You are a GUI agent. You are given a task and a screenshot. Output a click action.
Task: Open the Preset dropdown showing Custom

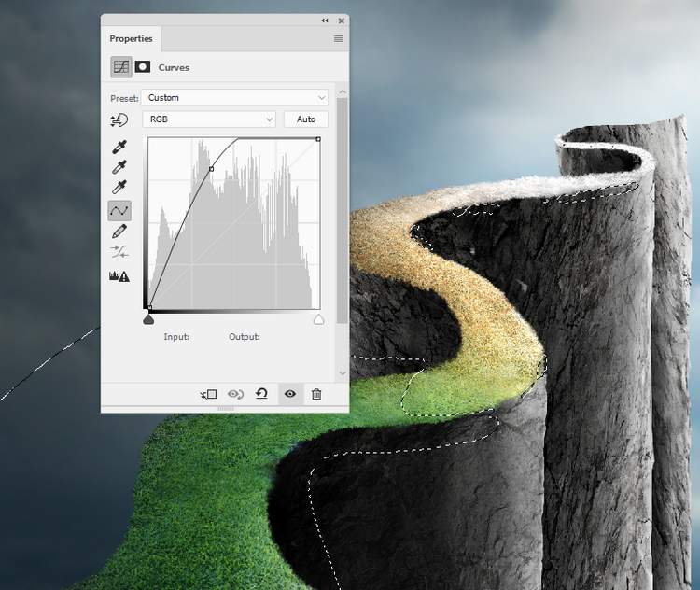point(234,97)
